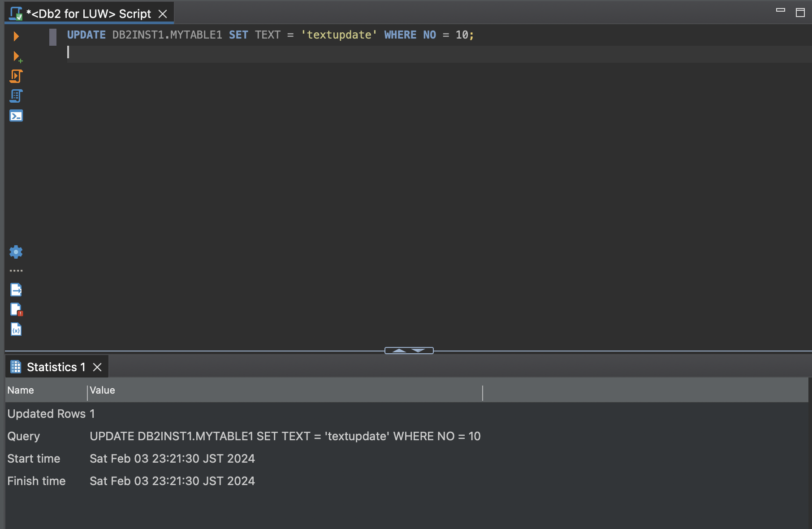Click the SET keyword in the SQL editor
Image resolution: width=812 pixels, height=529 pixels.
[x=238, y=35]
